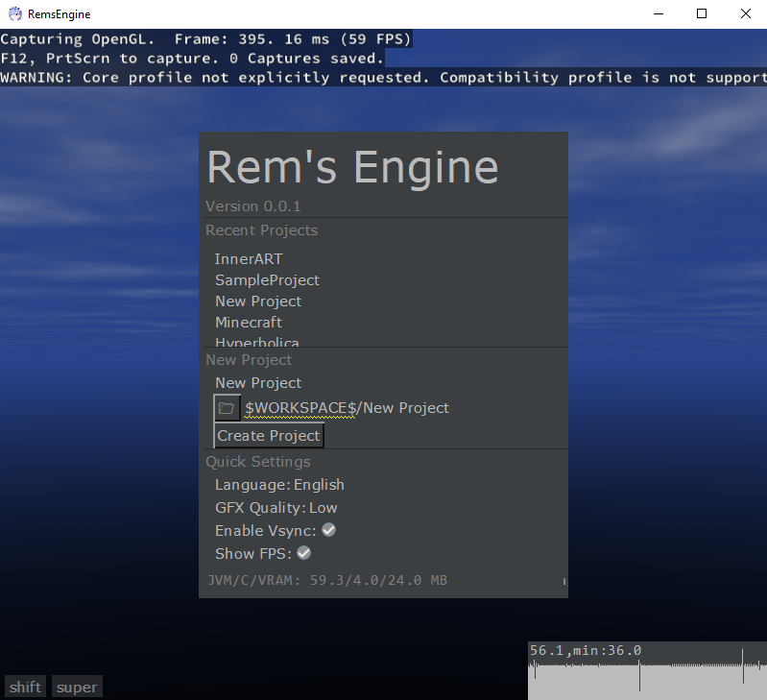Viewport: 767px width, 700px height.
Task: Click the JVM/C/VRAM memory usage text
Action: click(x=327, y=581)
